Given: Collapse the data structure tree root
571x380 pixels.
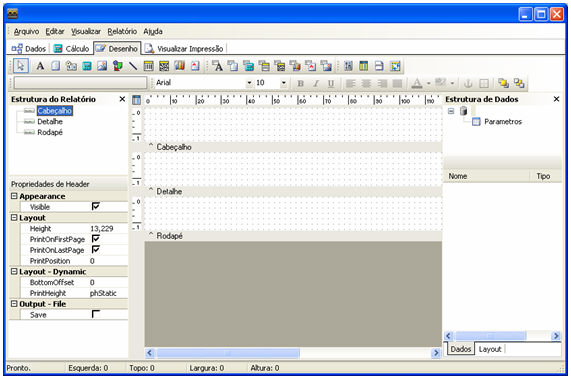Looking at the screenshot, I should click(451, 111).
